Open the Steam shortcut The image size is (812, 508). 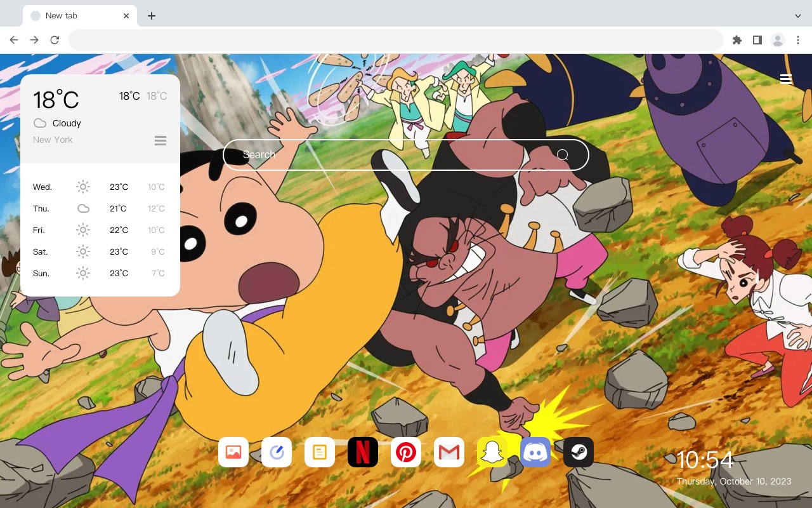coord(579,452)
